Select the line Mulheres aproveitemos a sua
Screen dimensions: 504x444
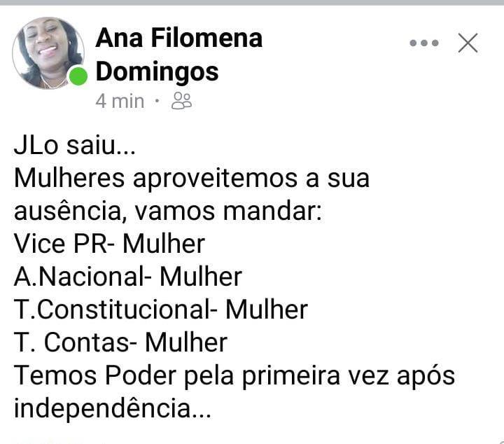pos(192,179)
